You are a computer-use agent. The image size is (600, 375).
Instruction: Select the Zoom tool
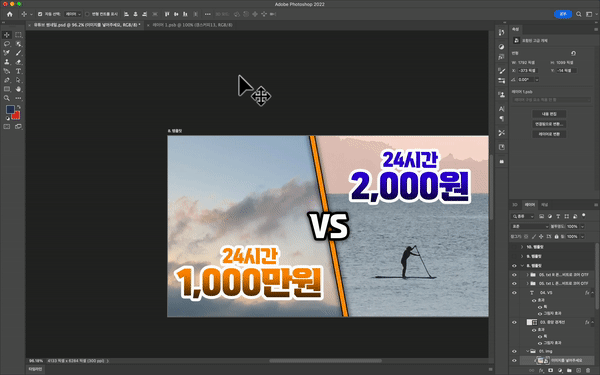[x=7, y=98]
